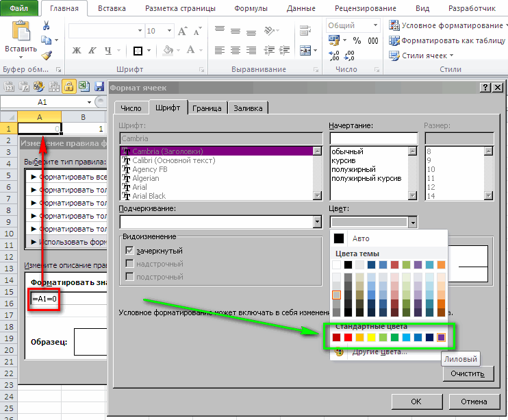Switch to the Формулы ribbon tab
This screenshot has width=508, height=420.
pos(251,8)
